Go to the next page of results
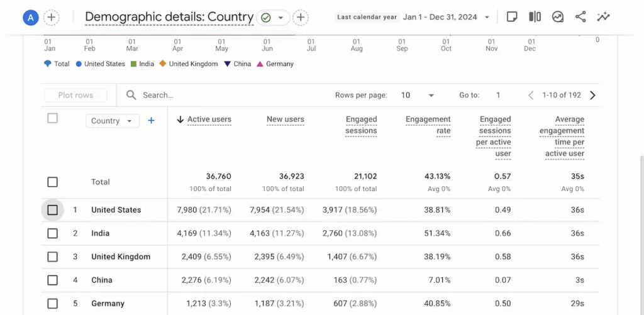 pos(592,96)
